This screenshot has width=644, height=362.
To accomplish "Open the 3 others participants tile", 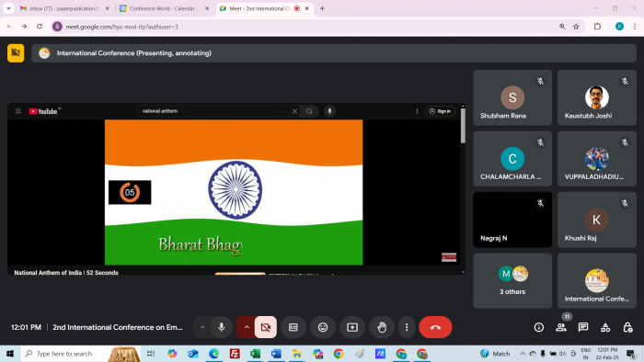I will pos(512,281).
